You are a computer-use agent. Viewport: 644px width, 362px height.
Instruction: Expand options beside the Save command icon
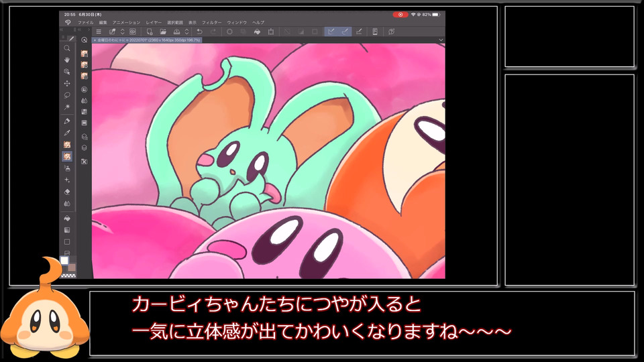[186, 32]
